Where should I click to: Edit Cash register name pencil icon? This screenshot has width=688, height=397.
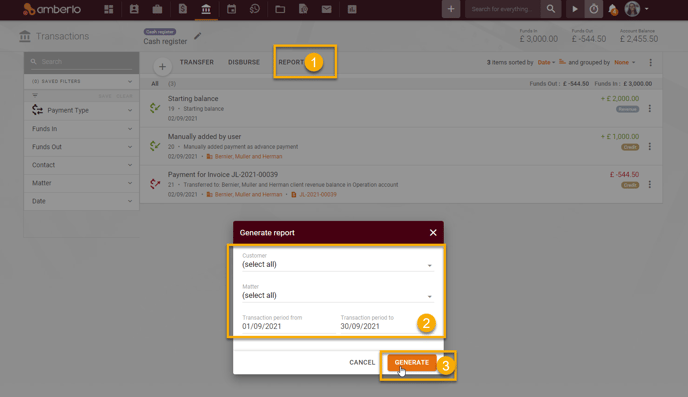click(x=197, y=36)
